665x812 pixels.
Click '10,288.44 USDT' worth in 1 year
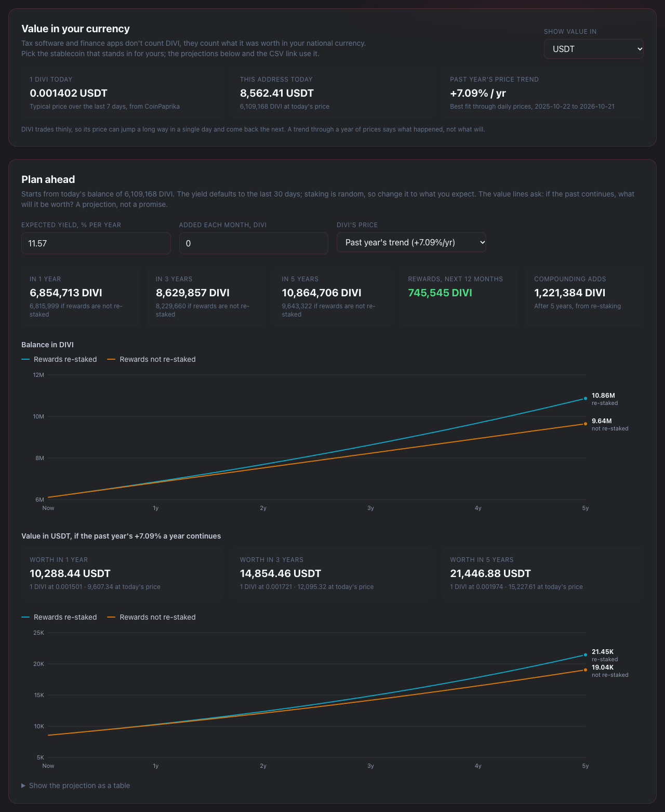(x=70, y=573)
